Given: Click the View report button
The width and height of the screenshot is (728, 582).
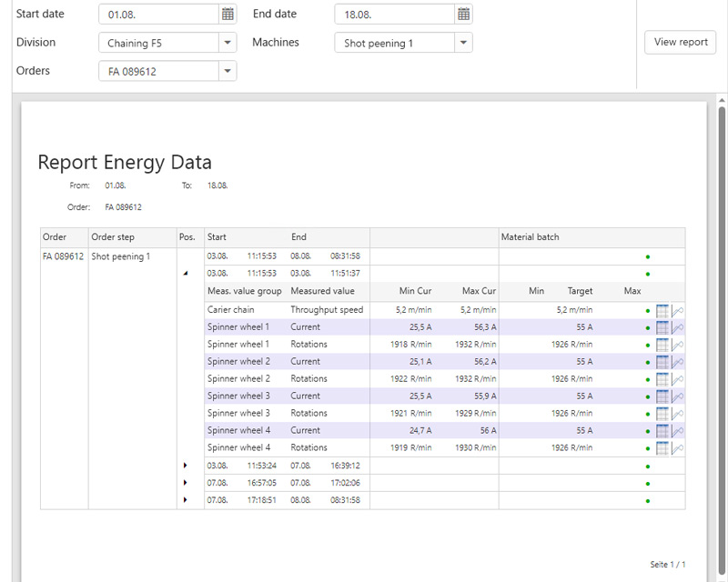Looking at the screenshot, I should pos(680,42).
